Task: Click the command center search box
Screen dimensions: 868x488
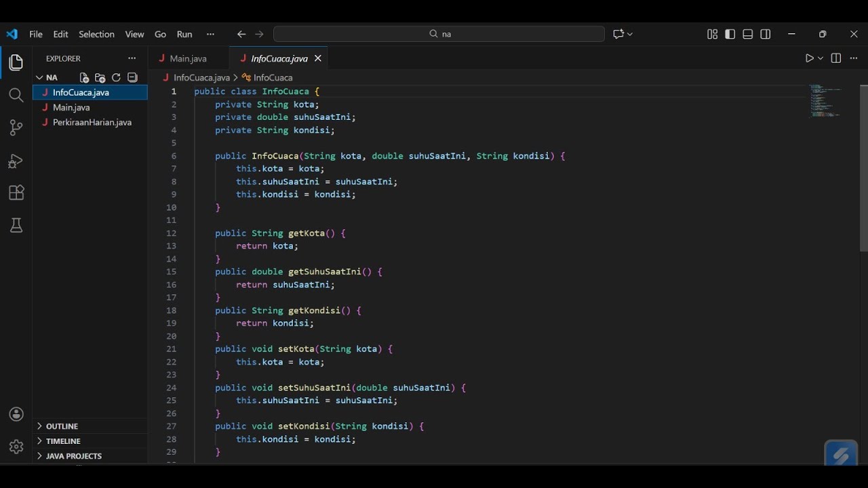Action: click(x=439, y=34)
